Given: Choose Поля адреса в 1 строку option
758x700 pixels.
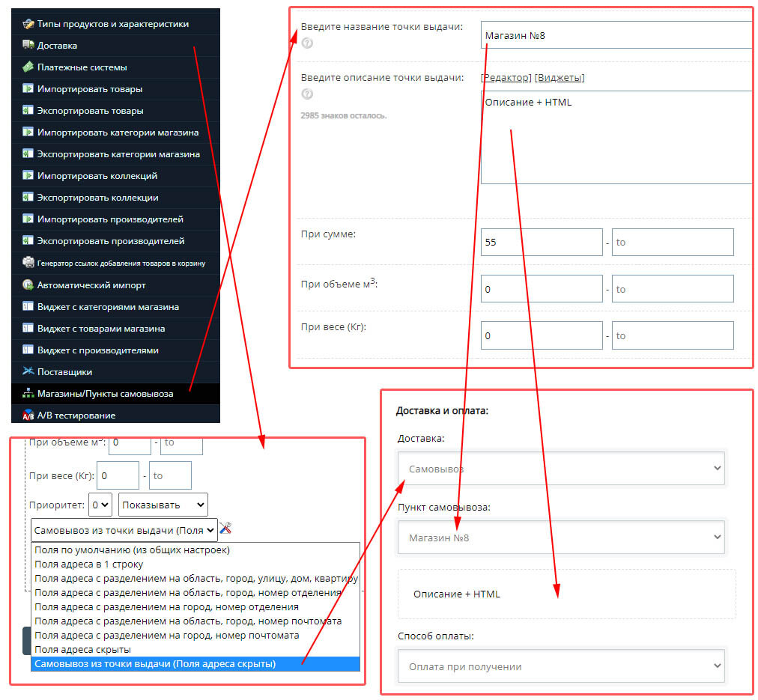Looking at the screenshot, I should (88, 564).
